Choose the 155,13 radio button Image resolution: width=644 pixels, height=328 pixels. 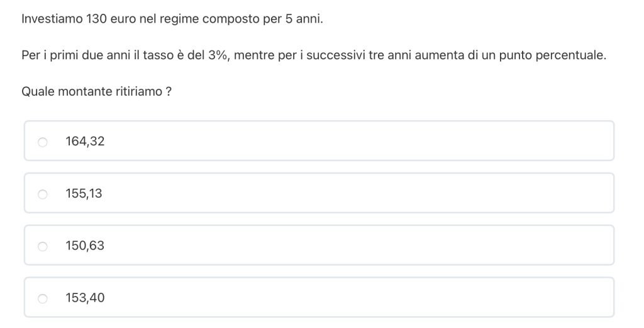(43, 195)
